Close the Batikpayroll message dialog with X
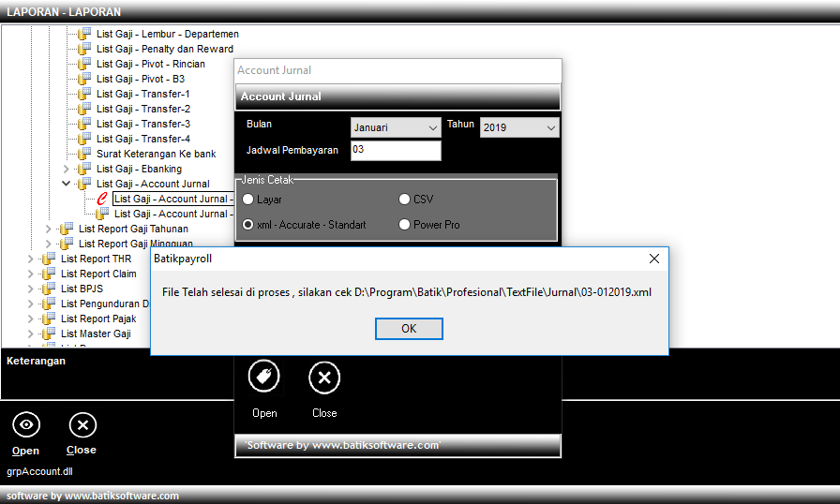The height and width of the screenshot is (504, 840). 654,259
